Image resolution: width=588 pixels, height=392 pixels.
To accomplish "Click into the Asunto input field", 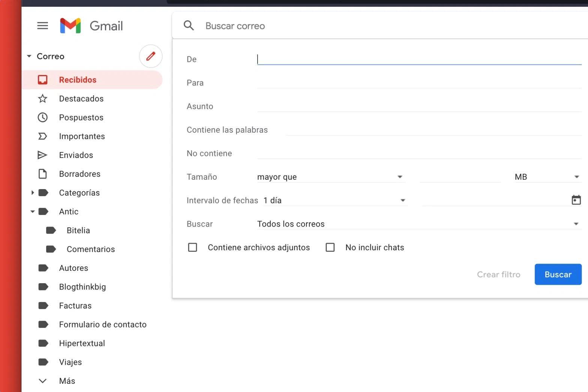I will click(419, 106).
